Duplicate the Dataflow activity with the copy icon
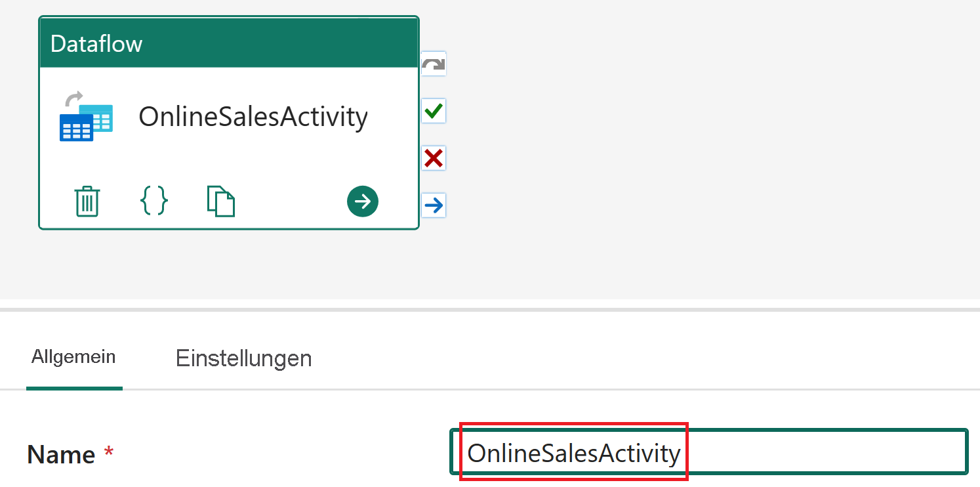The height and width of the screenshot is (487, 980). pyautogui.click(x=221, y=201)
